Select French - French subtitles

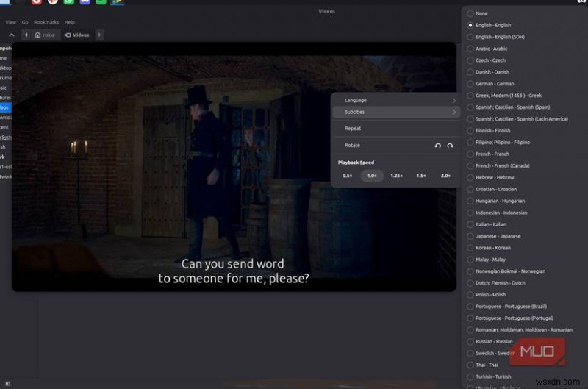point(488,154)
